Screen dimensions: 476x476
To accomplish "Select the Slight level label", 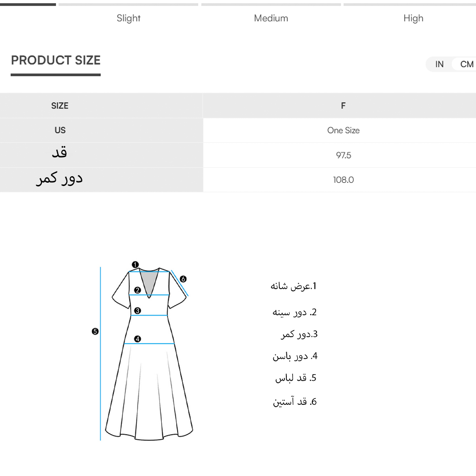I will (x=128, y=18).
